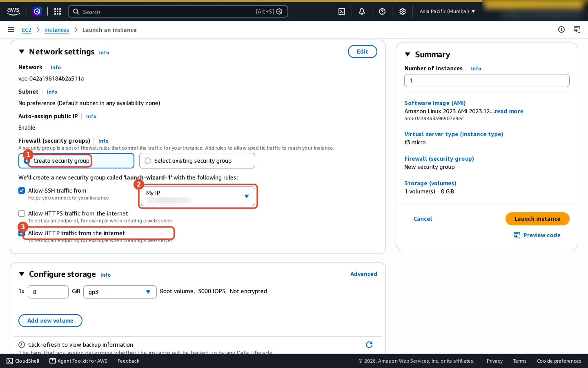Go to EC2 breadcrumb

(x=27, y=30)
